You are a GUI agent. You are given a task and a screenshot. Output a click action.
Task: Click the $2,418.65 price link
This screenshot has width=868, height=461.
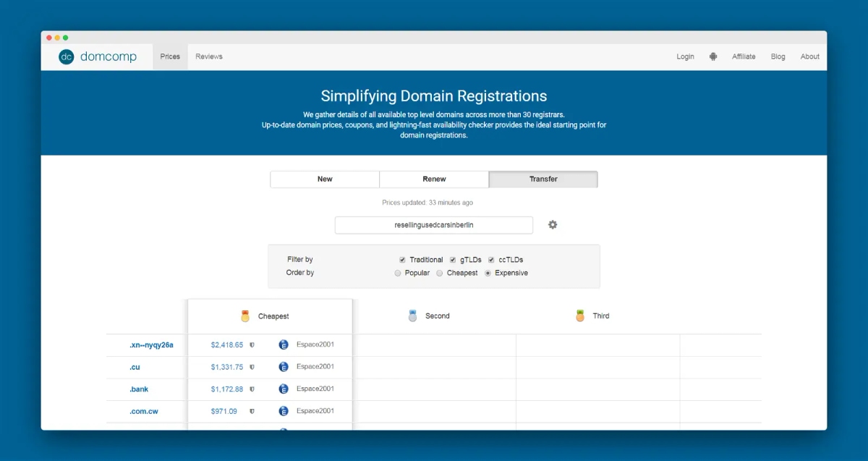tap(227, 345)
